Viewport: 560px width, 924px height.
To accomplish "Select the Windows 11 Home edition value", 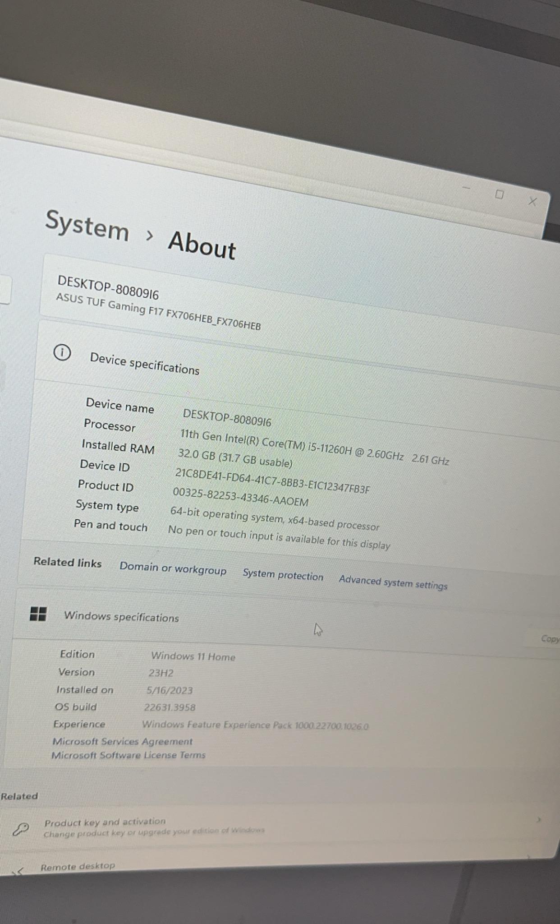I will point(193,656).
